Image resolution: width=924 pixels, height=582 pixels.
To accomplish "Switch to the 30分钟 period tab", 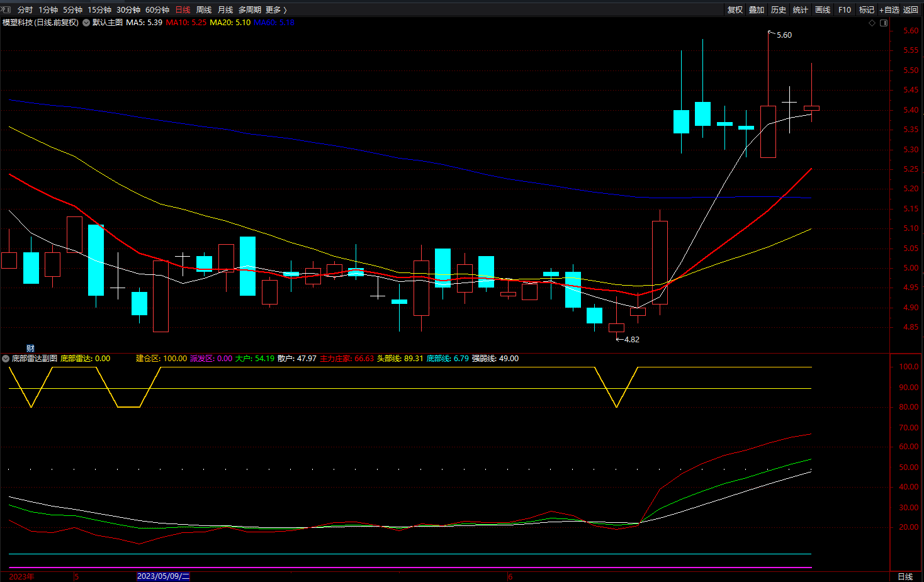I will click(128, 9).
